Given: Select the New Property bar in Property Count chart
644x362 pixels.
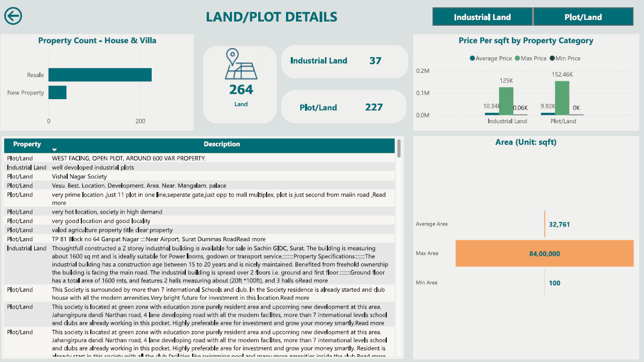Looking at the screenshot, I should 57,92.
